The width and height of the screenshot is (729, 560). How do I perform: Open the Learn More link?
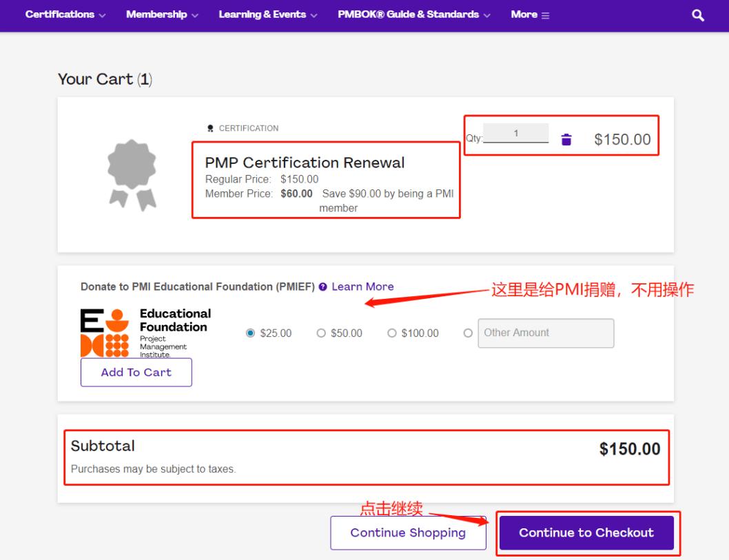pyautogui.click(x=362, y=287)
